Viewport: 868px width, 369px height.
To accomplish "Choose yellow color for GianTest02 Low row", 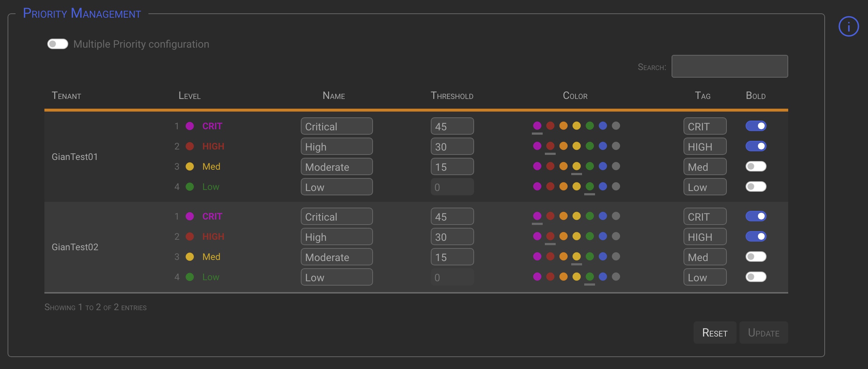I will pyautogui.click(x=577, y=277).
